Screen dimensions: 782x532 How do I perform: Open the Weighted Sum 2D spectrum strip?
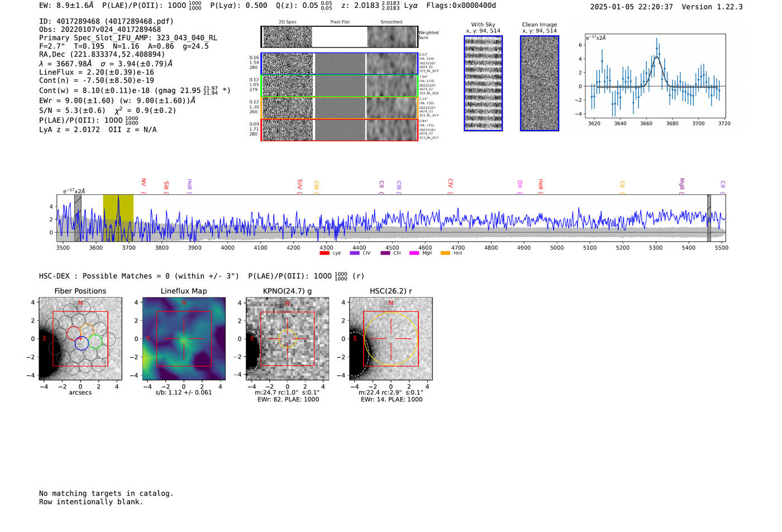coord(339,37)
